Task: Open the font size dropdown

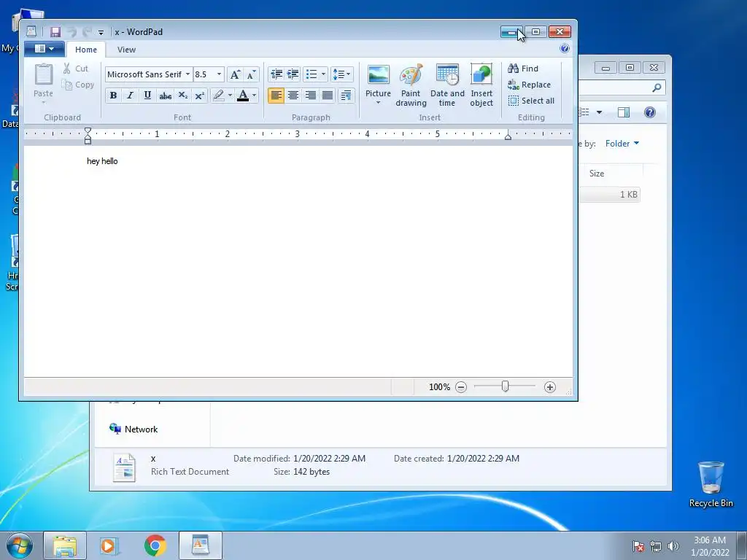Action: click(219, 74)
